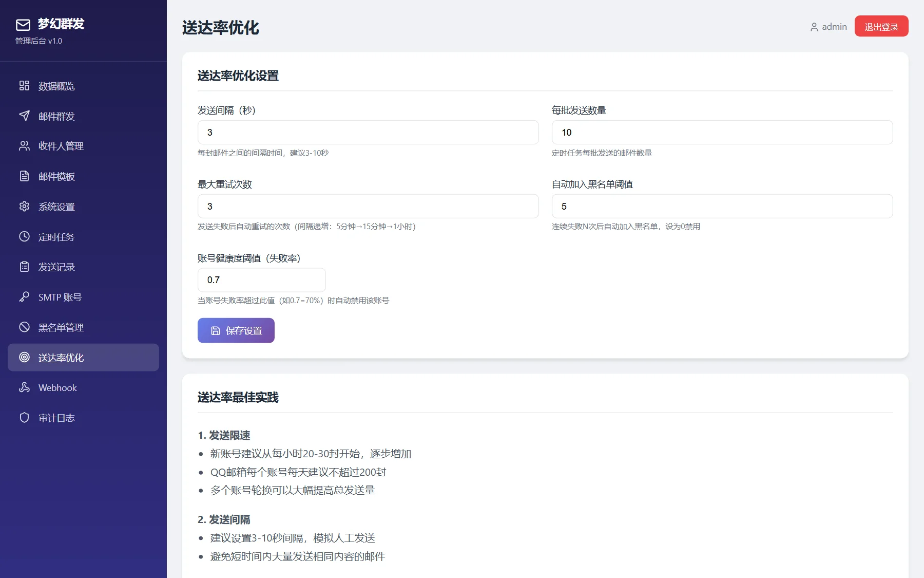
Task: Click the mail envelope logo icon
Action: (23, 25)
